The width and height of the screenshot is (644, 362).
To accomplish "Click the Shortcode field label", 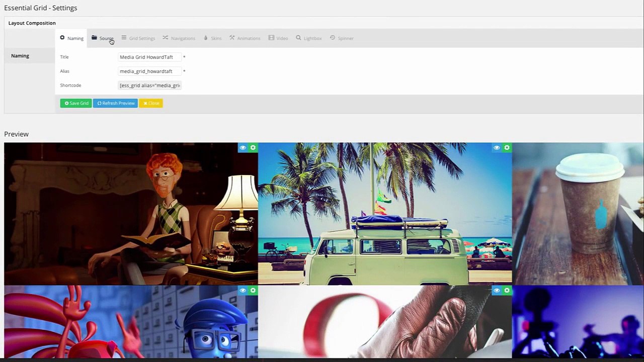I will (x=70, y=85).
